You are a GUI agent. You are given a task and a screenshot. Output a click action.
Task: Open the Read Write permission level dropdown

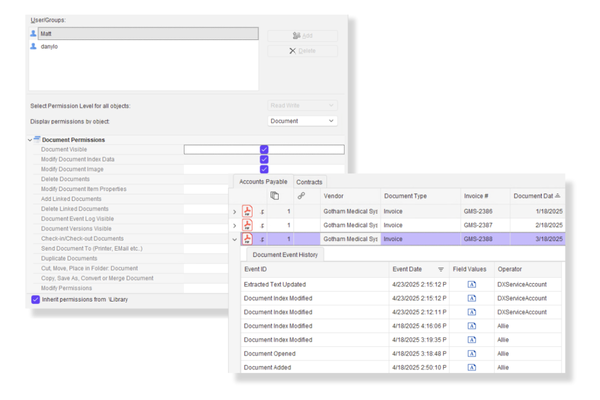click(x=302, y=105)
